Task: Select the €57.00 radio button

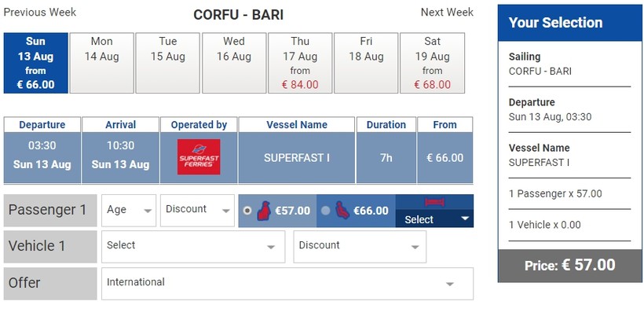Action: tap(248, 211)
